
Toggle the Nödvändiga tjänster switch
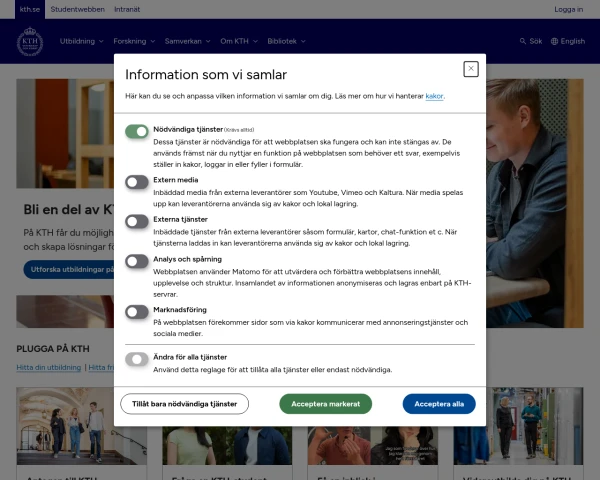tap(137, 131)
